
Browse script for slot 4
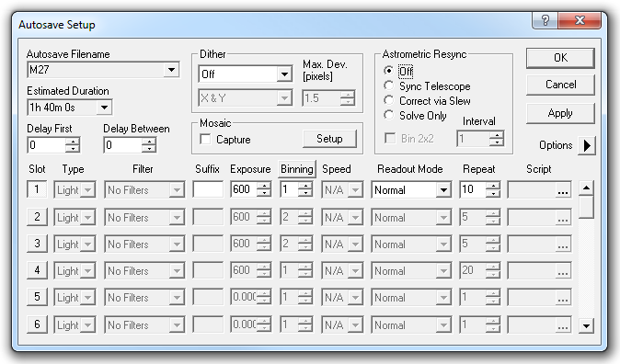click(563, 271)
